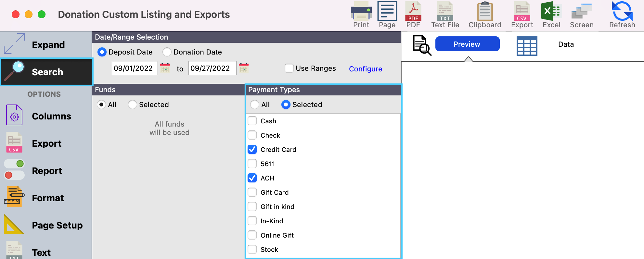
Task: Open the Screen output icon
Action: (x=581, y=12)
